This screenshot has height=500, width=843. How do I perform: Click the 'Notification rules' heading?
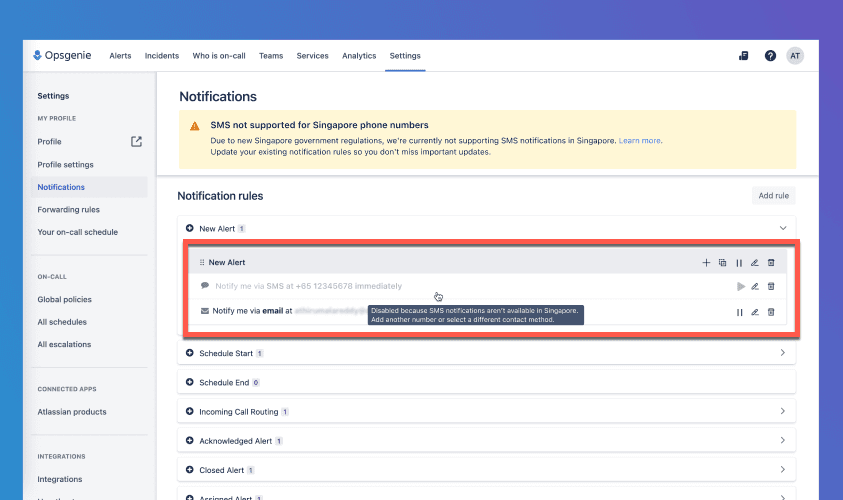[x=220, y=196]
